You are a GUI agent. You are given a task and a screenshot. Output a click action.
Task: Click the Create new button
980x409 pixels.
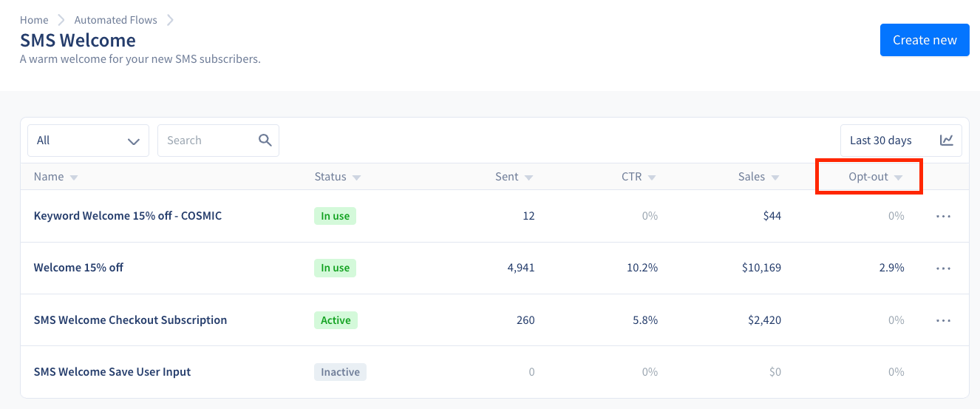pyautogui.click(x=925, y=40)
